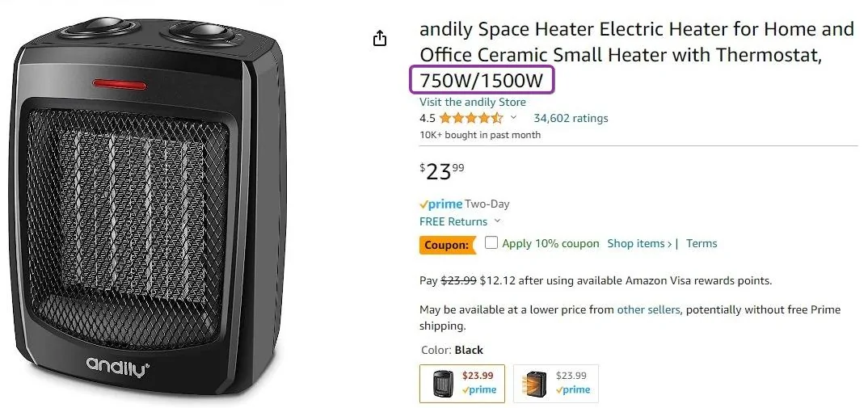
Task: Expand the rating breakdown chevron
Action: 513,117
